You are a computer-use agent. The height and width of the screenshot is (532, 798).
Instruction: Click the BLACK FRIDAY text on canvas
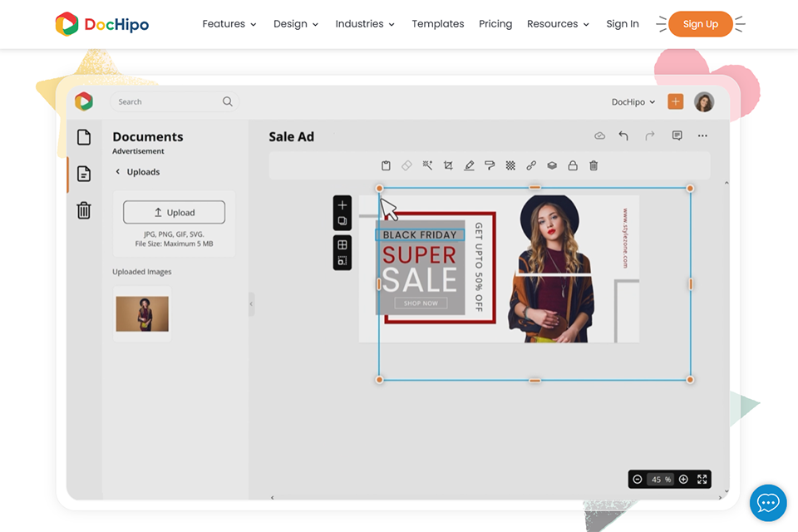420,234
